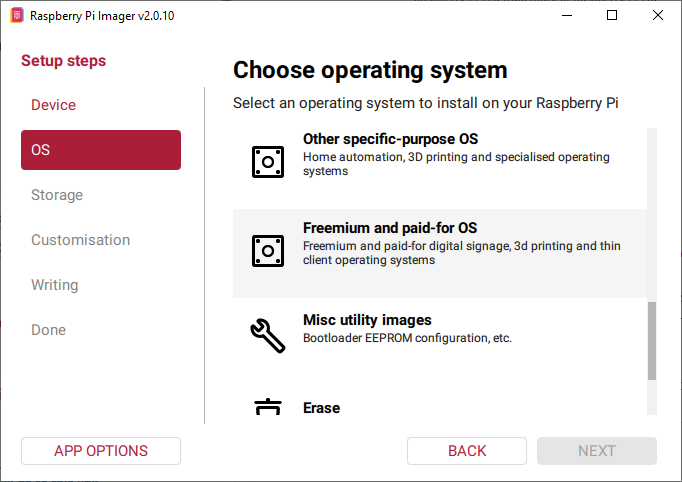Open the Done setup step

(49, 330)
